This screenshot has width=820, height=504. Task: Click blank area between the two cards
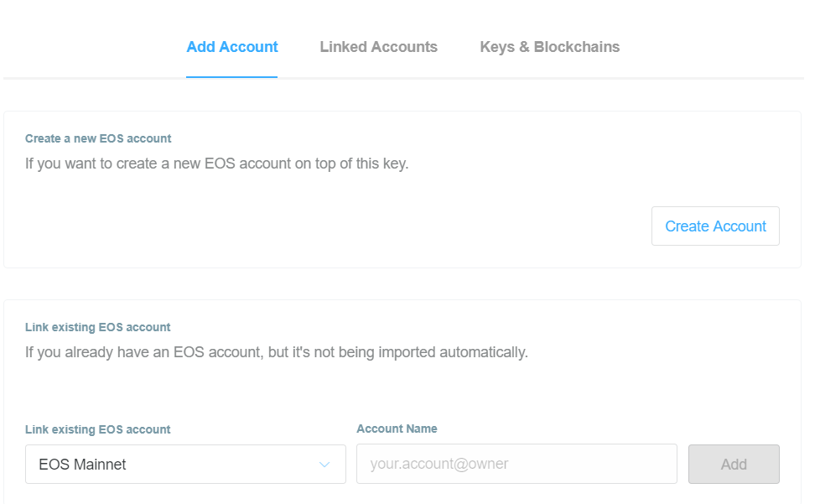pos(402,283)
